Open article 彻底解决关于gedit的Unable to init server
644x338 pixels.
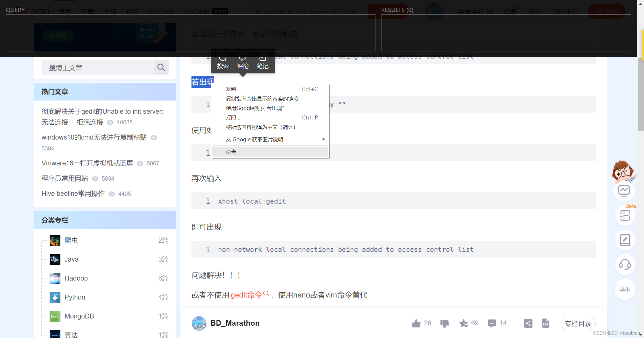102,117
